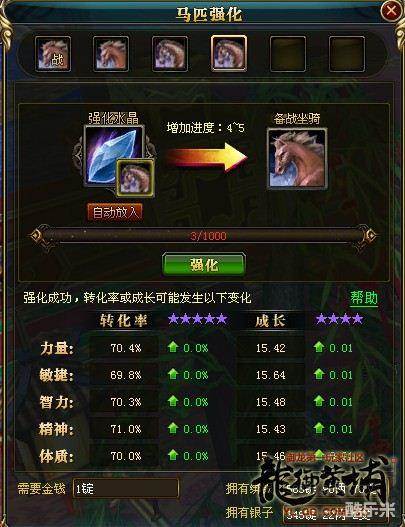405x527 pixels.
Task: Click the 转化率 column header
Action: point(124,320)
